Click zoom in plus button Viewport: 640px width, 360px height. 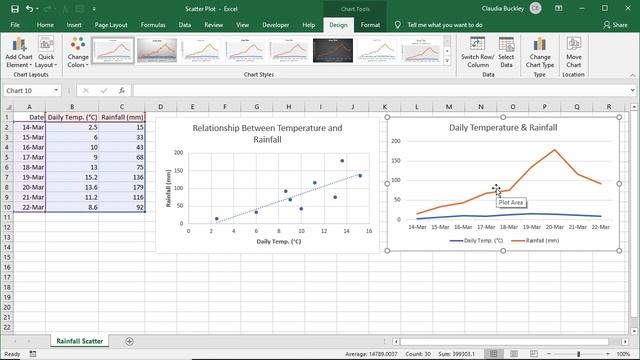(608, 354)
